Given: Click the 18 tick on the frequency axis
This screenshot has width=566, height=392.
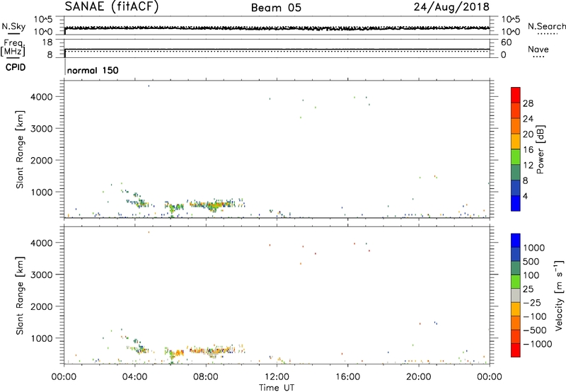Looking at the screenshot, I should pyautogui.click(x=47, y=42).
